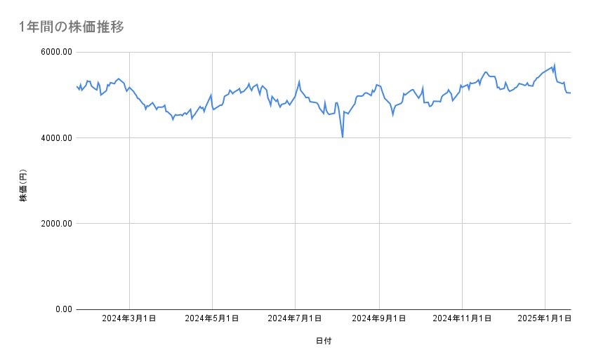The width and height of the screenshot is (589, 364).
Task: Click the highest peak of the price line
Action: click(x=555, y=65)
